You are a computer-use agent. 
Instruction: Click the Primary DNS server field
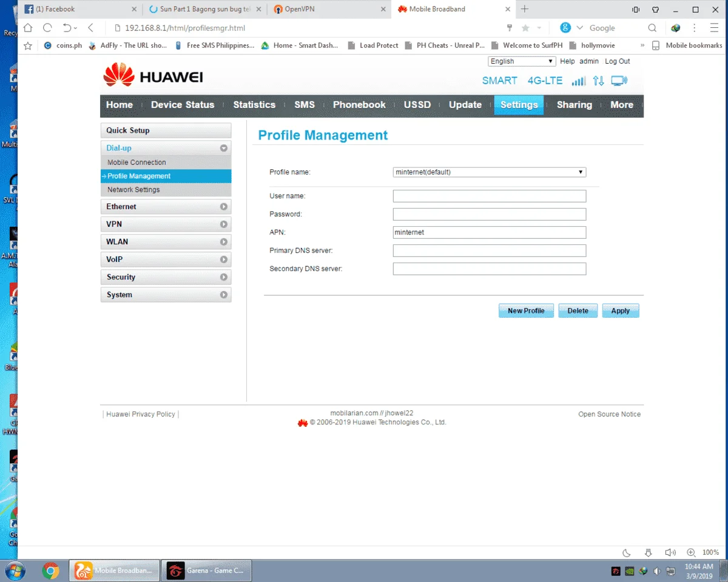(490, 250)
